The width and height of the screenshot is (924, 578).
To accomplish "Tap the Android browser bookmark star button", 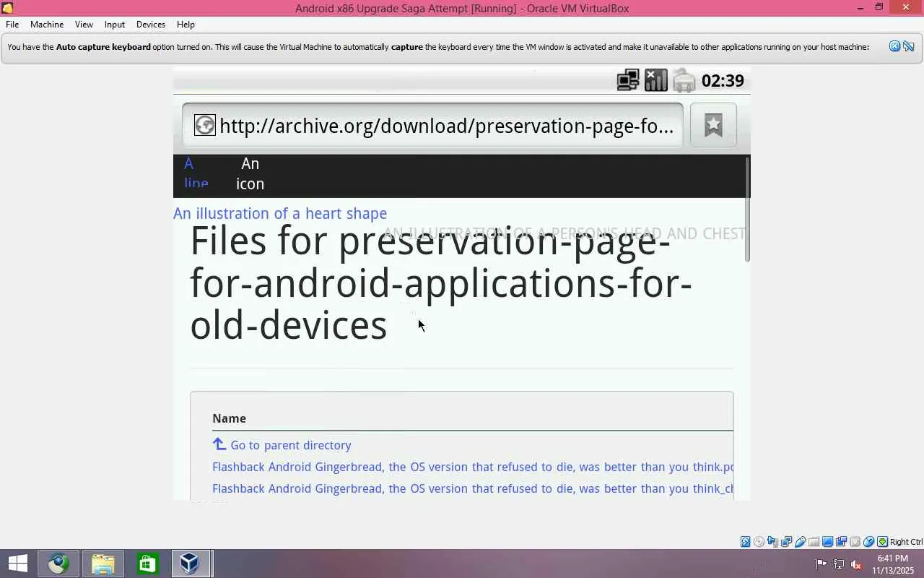I will [x=713, y=125].
